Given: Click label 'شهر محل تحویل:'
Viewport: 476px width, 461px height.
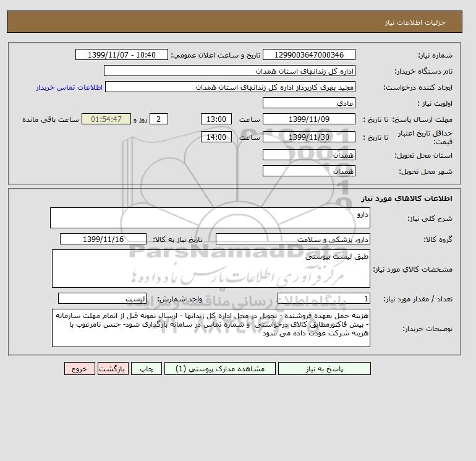Looking at the screenshot, I should pyautogui.click(x=425, y=171).
